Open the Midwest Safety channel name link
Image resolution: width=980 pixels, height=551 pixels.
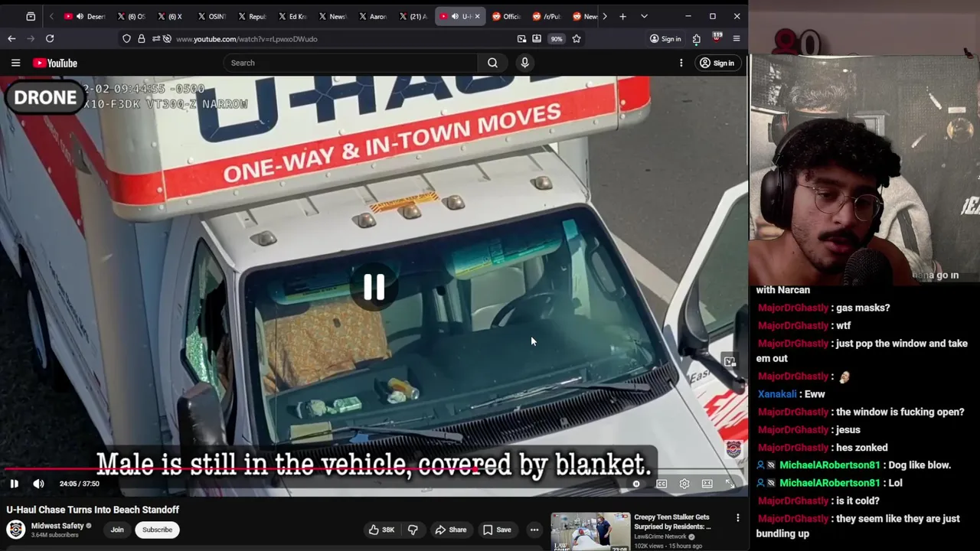pos(57,526)
